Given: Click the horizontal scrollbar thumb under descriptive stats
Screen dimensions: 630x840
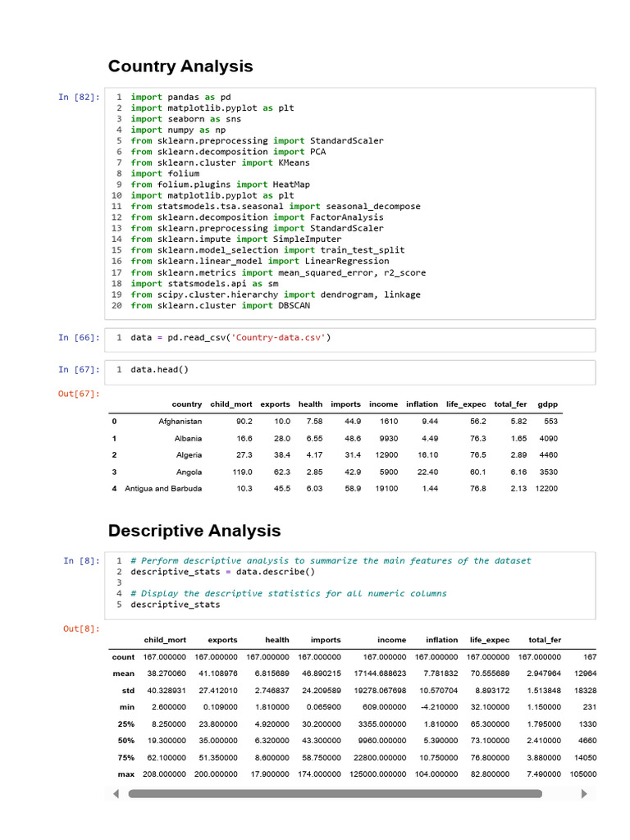Looking at the screenshot, I should pyautogui.click(x=335, y=793).
